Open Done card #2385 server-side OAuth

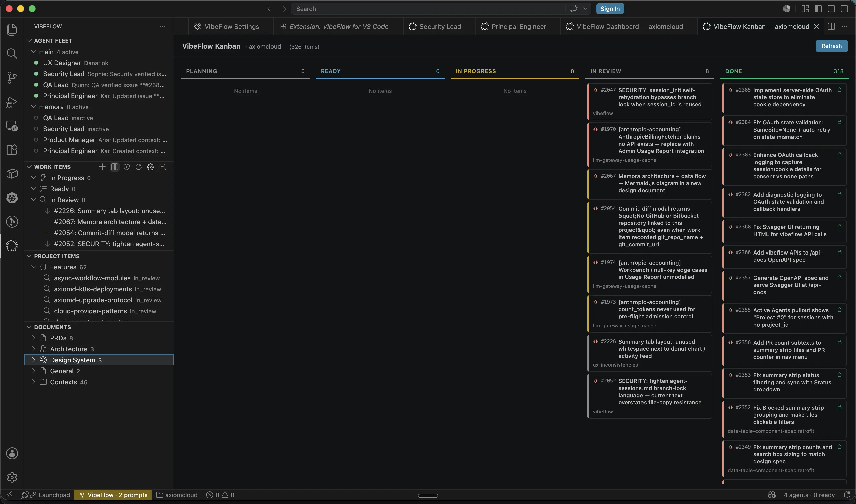pyautogui.click(x=784, y=98)
